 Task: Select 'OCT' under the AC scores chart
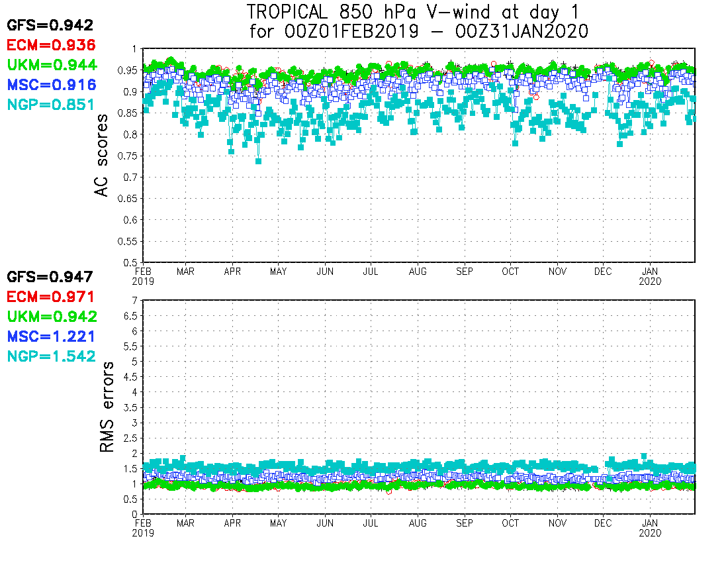pos(510,272)
